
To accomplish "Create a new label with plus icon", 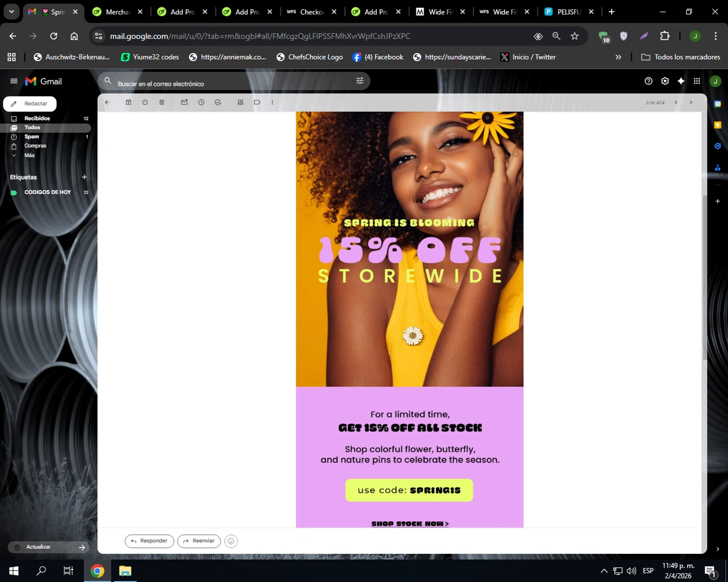I will [84, 177].
